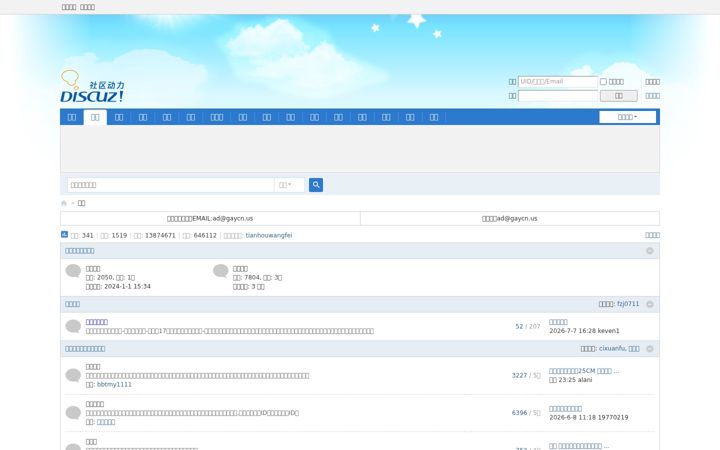Click the right-hand ad@gaycn.us contact cell
Screen dimensions: 720x450
[510, 219]
